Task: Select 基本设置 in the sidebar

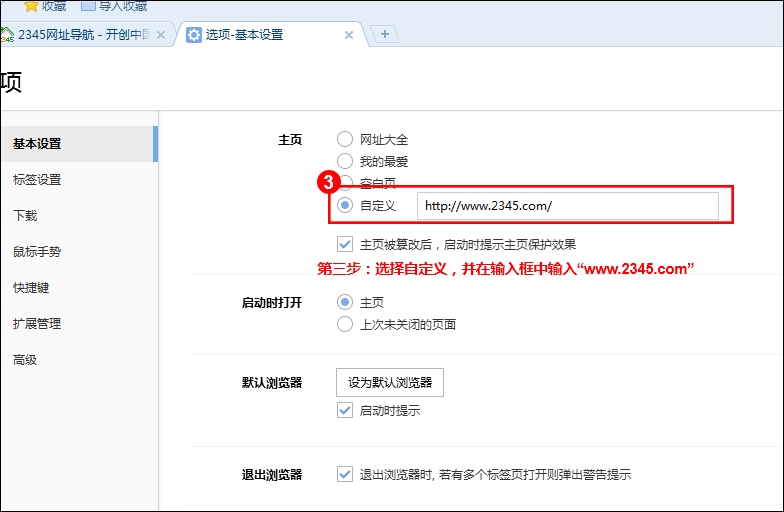Action: click(80, 144)
